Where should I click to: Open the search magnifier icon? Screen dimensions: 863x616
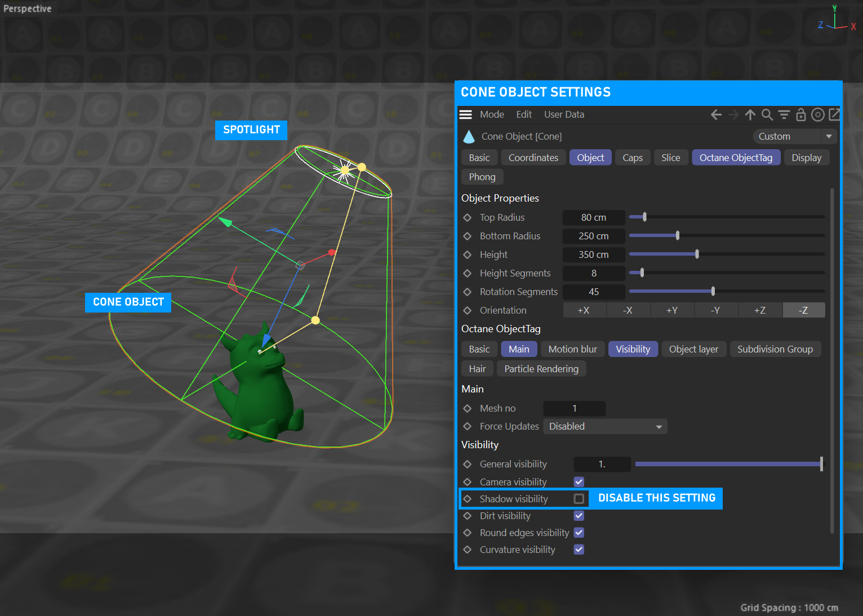pyautogui.click(x=767, y=115)
